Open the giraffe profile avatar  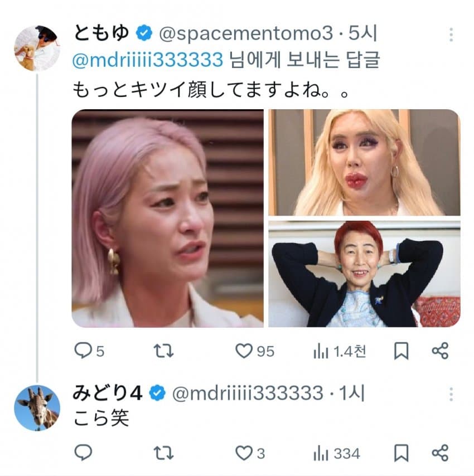click(x=37, y=407)
